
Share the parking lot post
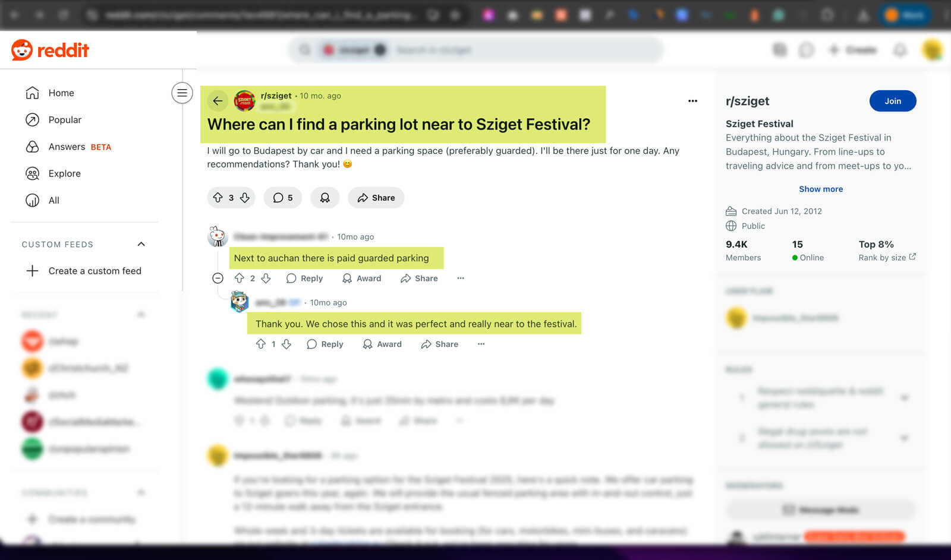click(x=376, y=198)
